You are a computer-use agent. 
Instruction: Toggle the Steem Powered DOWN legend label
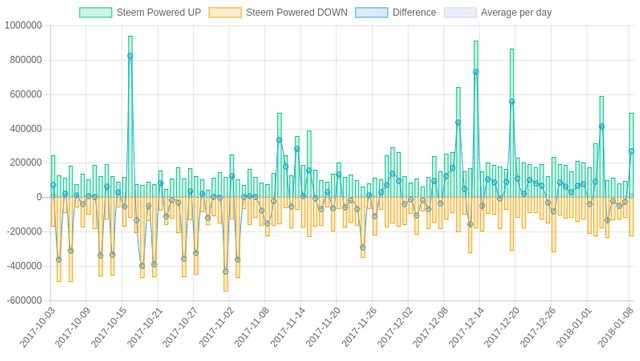[x=296, y=13]
